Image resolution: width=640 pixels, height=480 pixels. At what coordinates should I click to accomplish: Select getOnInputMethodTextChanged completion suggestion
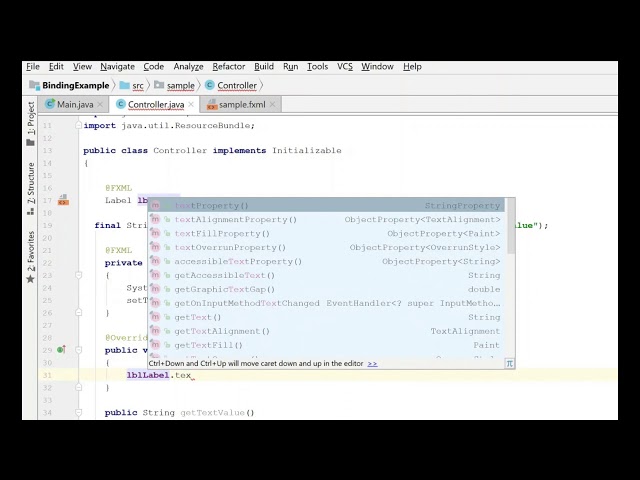click(x=326, y=303)
